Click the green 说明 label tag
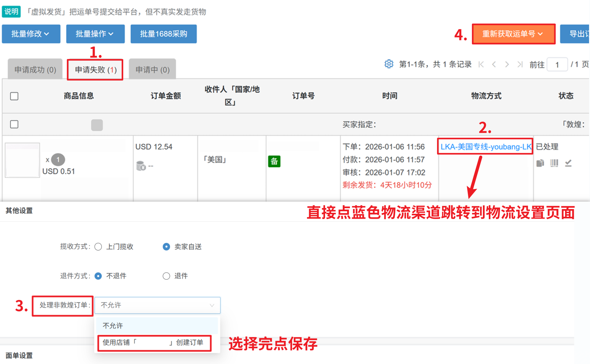590x364 pixels. pyautogui.click(x=11, y=12)
